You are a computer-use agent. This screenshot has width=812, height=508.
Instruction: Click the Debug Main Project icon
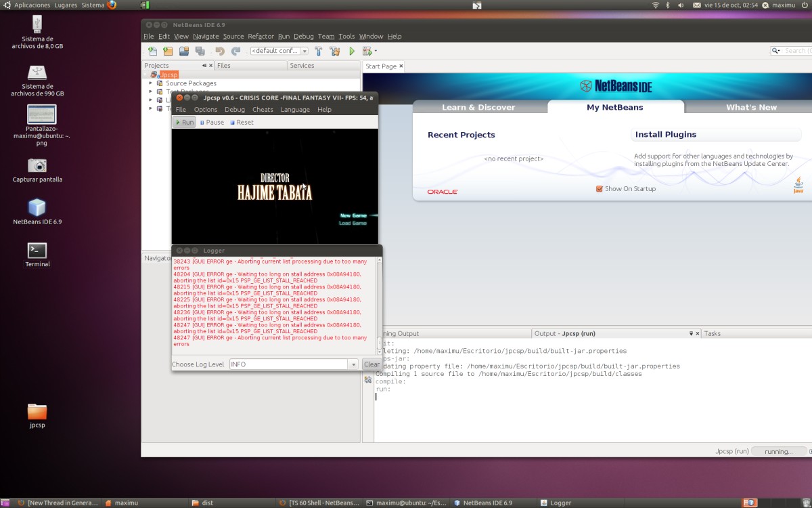click(x=367, y=51)
